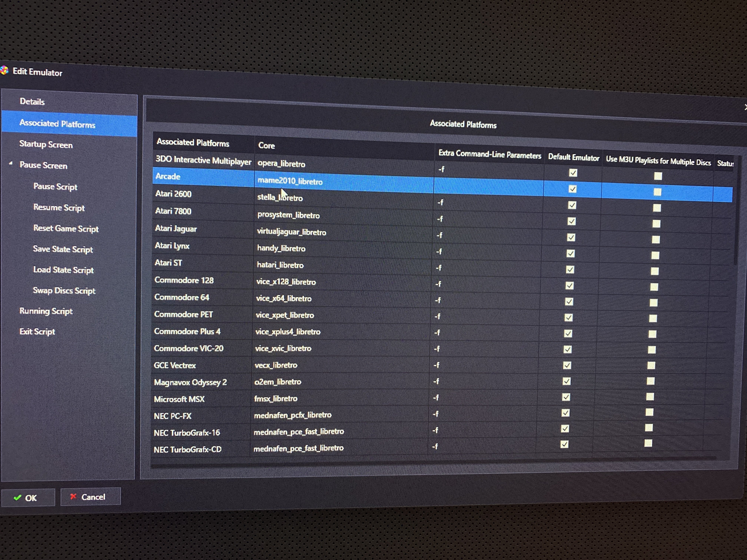Click the vecx_libretro core cell

(x=340, y=365)
